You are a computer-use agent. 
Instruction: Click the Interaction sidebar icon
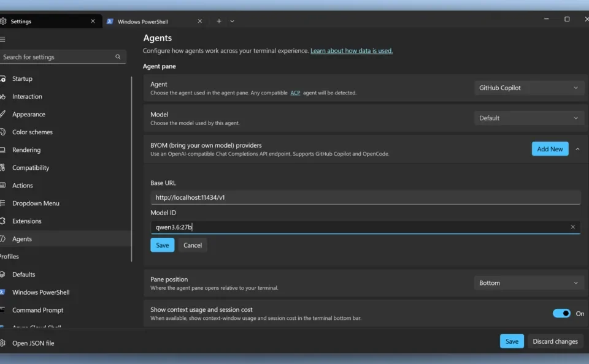[2, 96]
